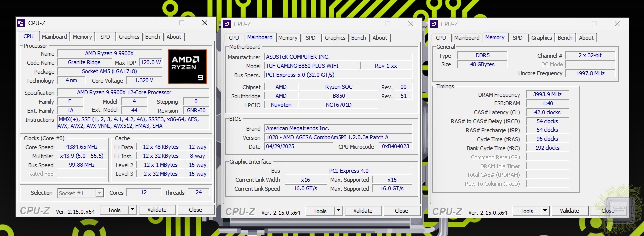This screenshot has height=236, width=644.
Task: Click the 2 x 32 MBytes Level 3 cache value
Action: 161,174
